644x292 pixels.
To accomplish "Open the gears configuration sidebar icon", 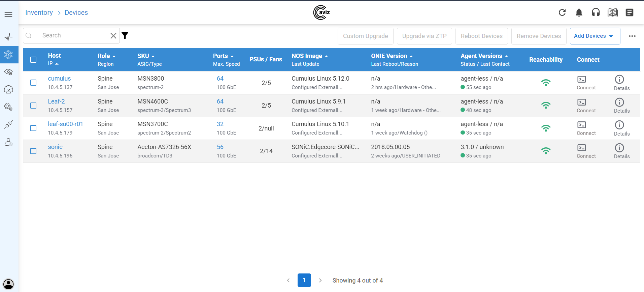I will click(9, 107).
